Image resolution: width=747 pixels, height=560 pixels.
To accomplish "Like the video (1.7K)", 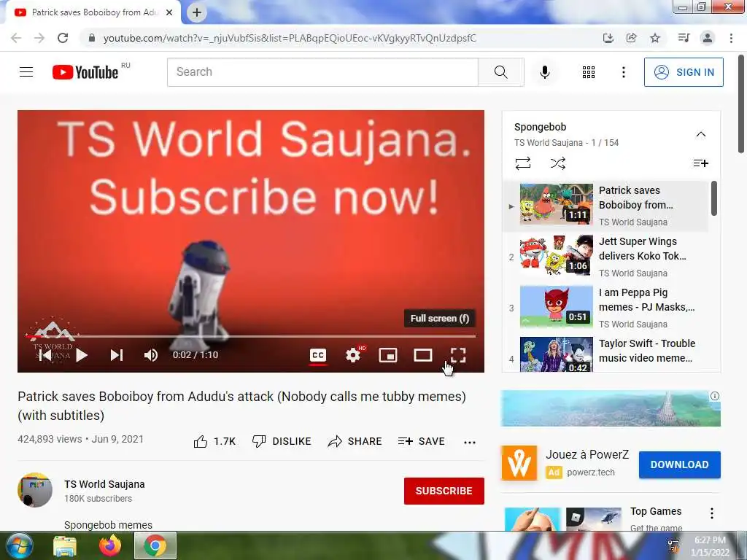I will point(214,441).
